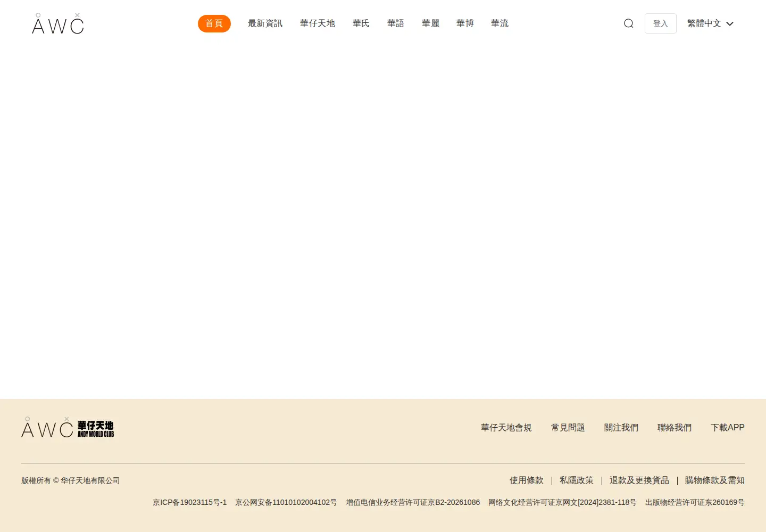The height and width of the screenshot is (532, 766).
Task: Go to the 華博 section
Action: (465, 23)
